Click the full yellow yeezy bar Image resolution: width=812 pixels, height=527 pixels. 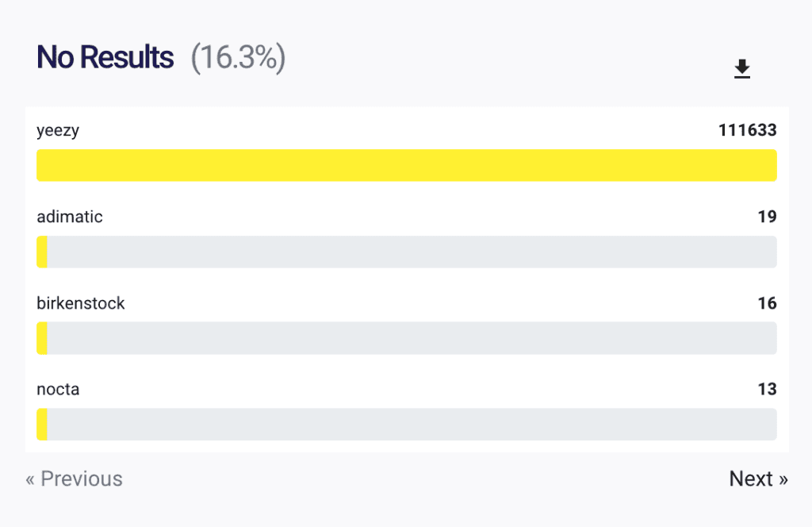406,165
